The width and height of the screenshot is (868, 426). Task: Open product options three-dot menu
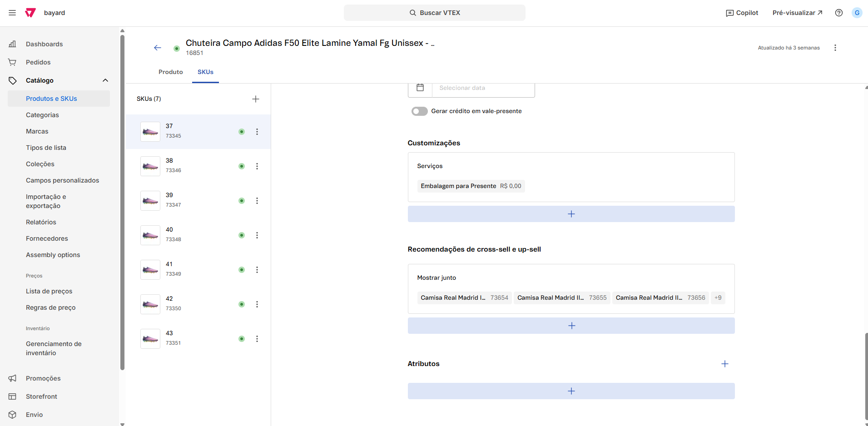point(835,48)
